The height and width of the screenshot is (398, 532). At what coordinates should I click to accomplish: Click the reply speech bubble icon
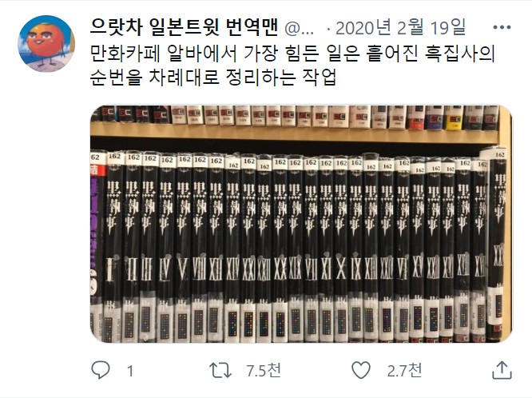pos(101,370)
